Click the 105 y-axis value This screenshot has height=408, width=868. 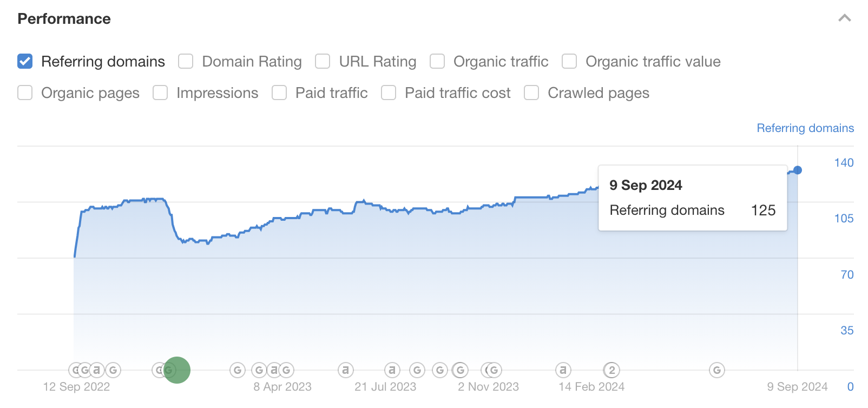844,219
